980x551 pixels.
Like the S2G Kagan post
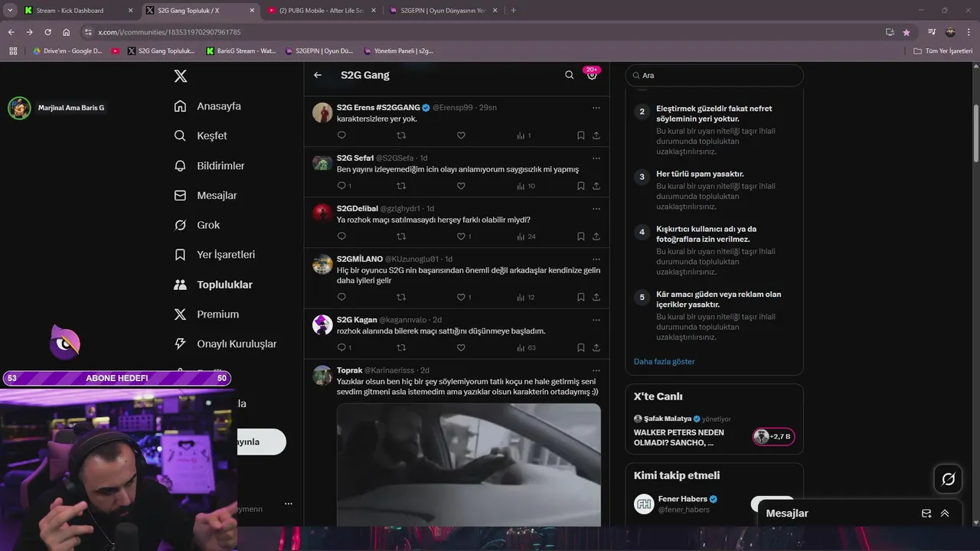[461, 347]
